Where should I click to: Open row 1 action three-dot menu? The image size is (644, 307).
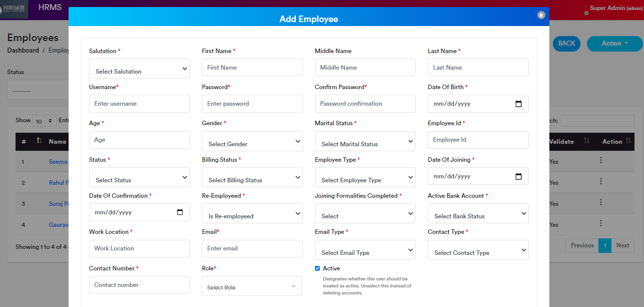601,160
